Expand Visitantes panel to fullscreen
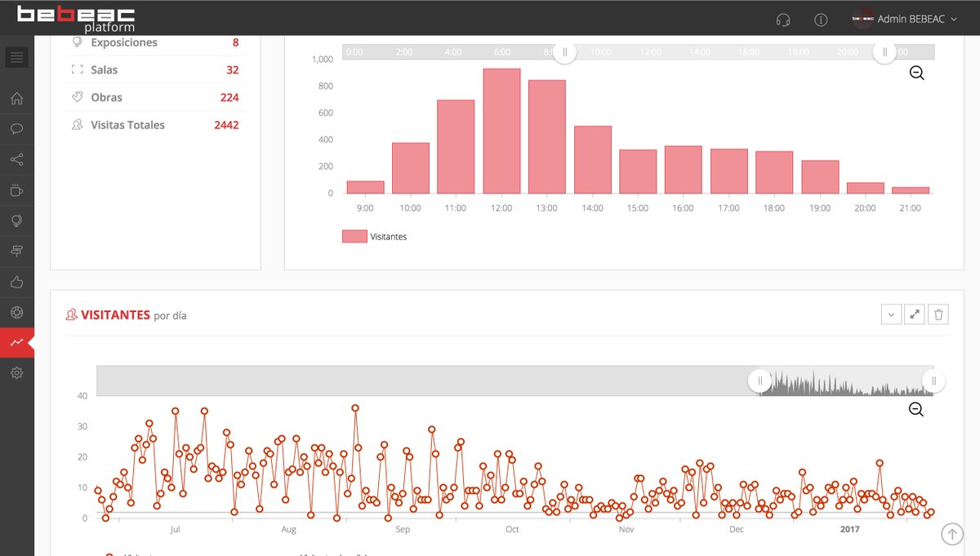 pyautogui.click(x=915, y=314)
